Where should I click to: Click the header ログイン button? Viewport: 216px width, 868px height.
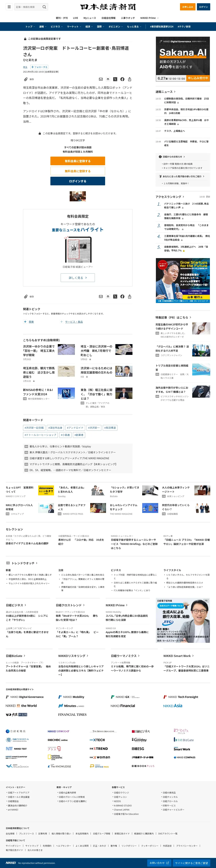tap(204, 7)
